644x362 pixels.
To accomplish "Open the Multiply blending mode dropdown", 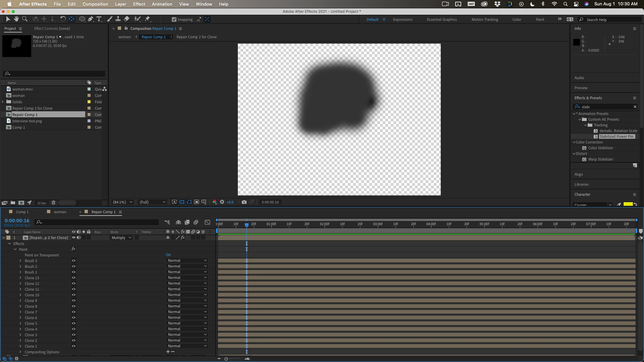I will (121, 238).
